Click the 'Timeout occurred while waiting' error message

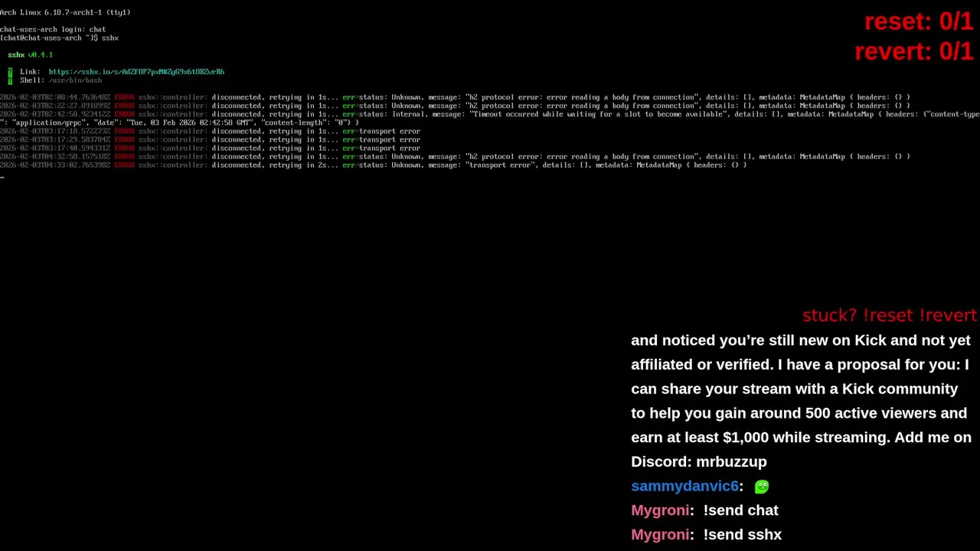coord(598,115)
